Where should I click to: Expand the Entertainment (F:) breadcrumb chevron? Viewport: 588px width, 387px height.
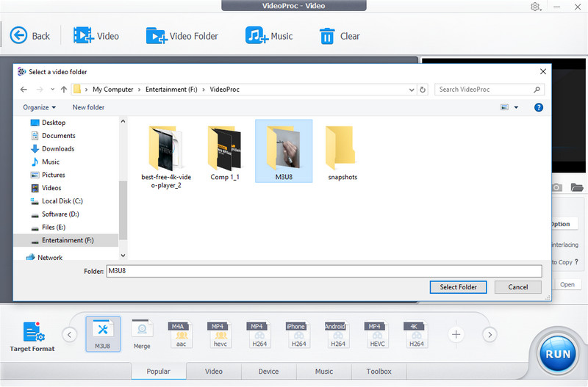(x=204, y=90)
